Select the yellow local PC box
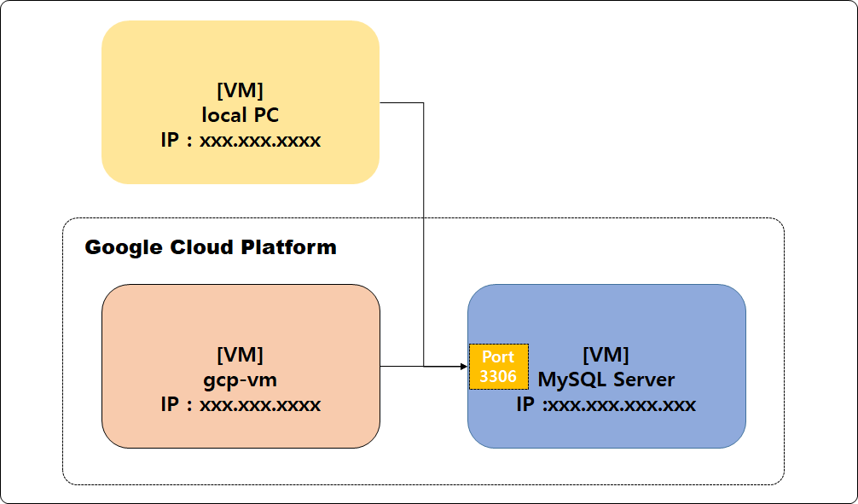858x504 pixels. coord(241,102)
